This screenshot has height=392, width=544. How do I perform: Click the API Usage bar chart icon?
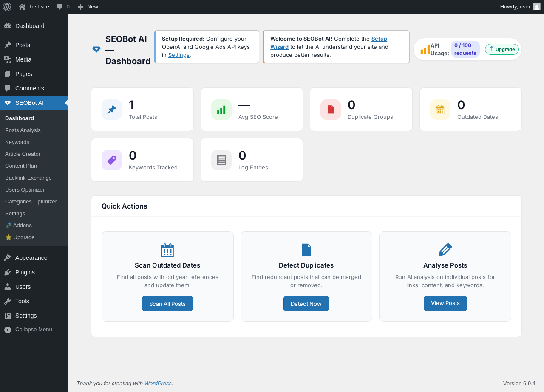tap(425, 50)
